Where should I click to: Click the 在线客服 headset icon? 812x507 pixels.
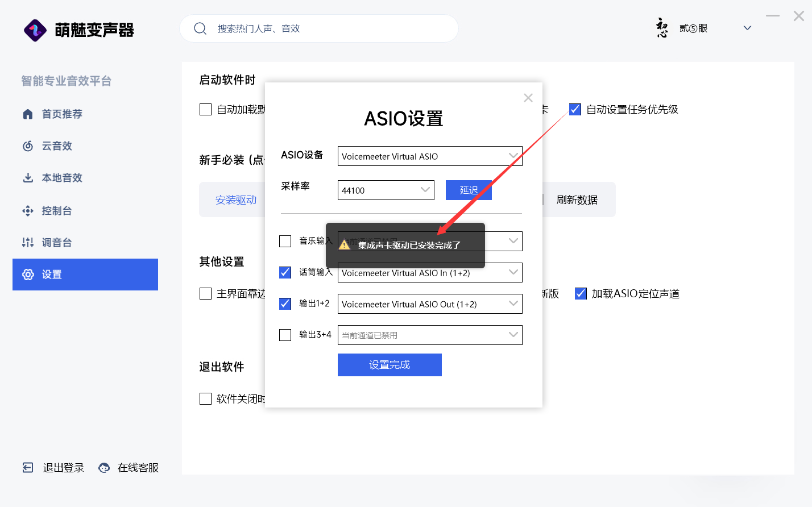coord(104,468)
